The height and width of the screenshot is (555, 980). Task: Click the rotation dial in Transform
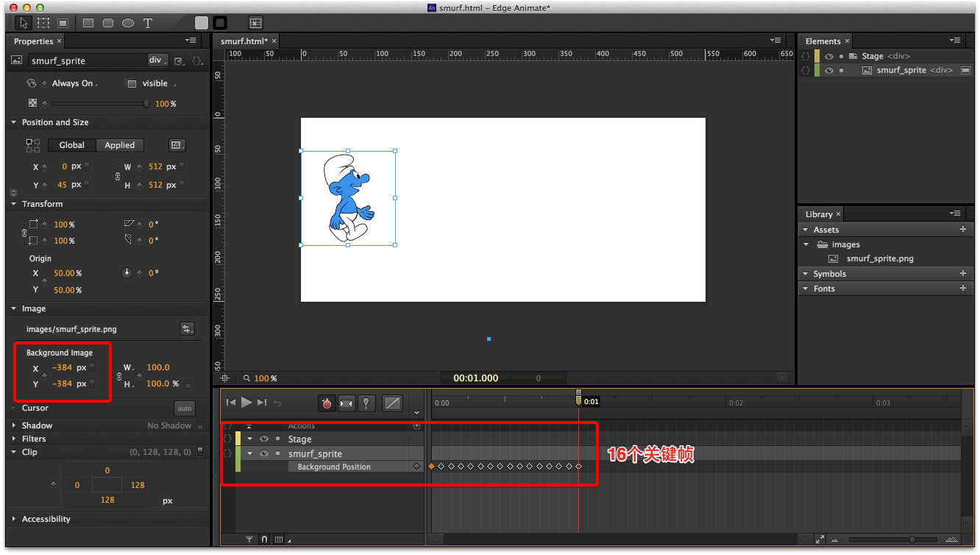point(127,273)
